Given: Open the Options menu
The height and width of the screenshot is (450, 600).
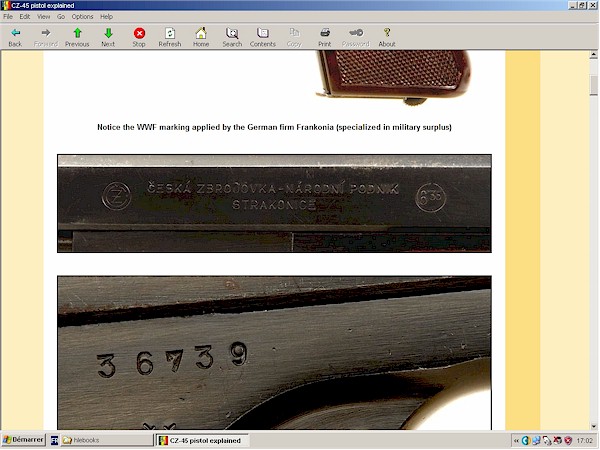Looking at the screenshot, I should (x=82, y=16).
